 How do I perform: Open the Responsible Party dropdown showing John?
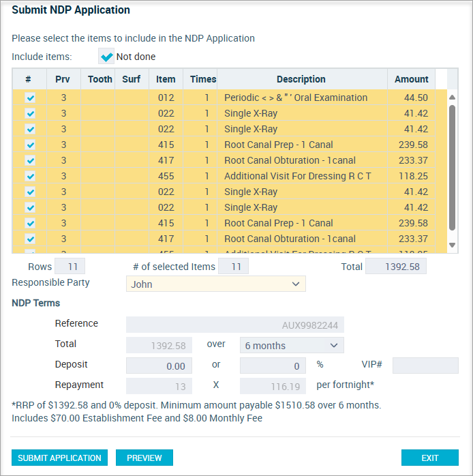point(216,284)
